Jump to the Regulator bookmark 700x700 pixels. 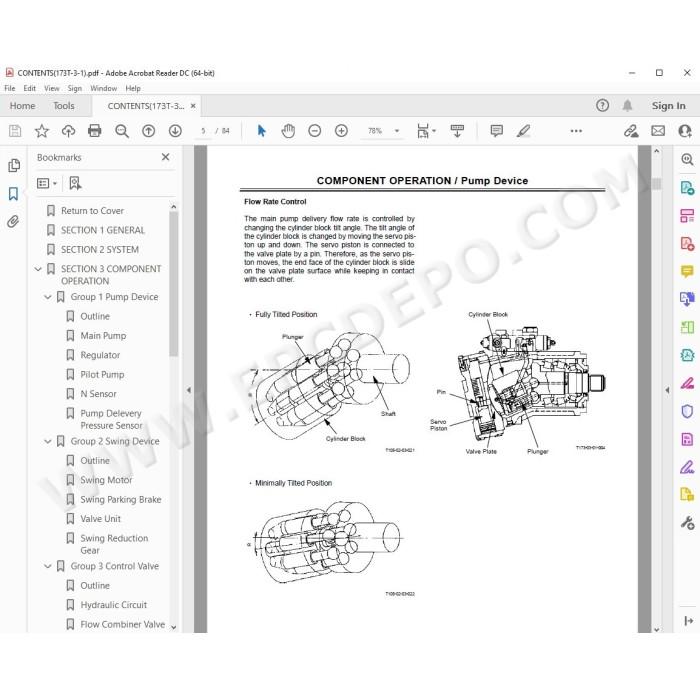pos(100,355)
